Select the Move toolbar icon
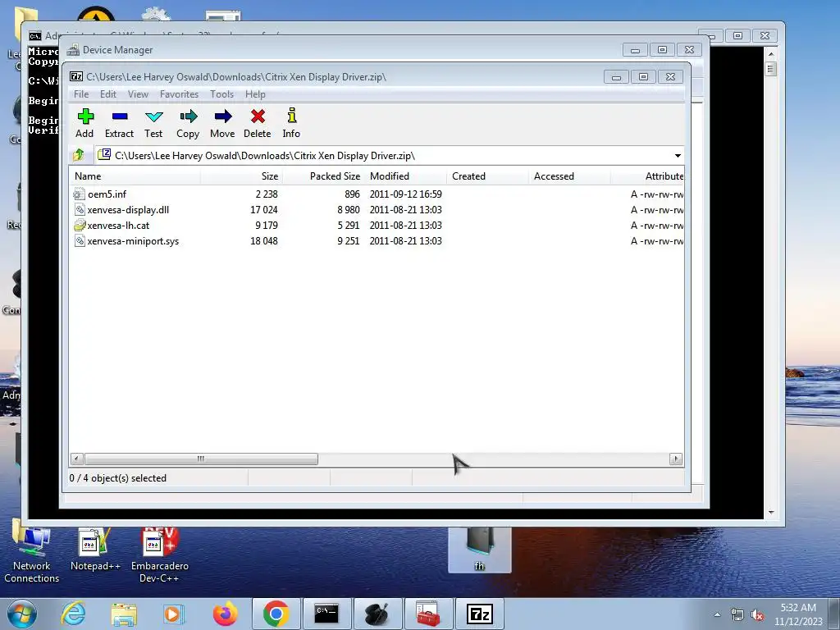Image resolution: width=840 pixels, height=630 pixels. click(223, 116)
